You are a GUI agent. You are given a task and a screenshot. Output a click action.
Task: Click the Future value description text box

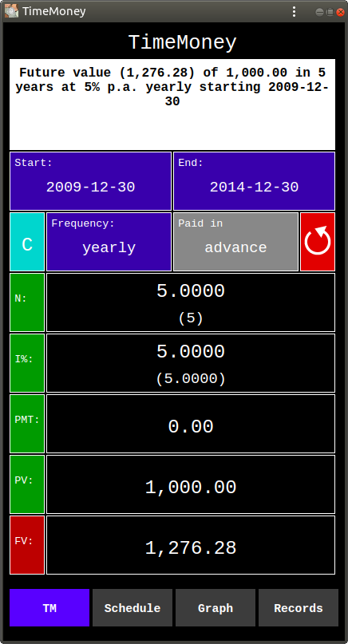tap(172, 105)
